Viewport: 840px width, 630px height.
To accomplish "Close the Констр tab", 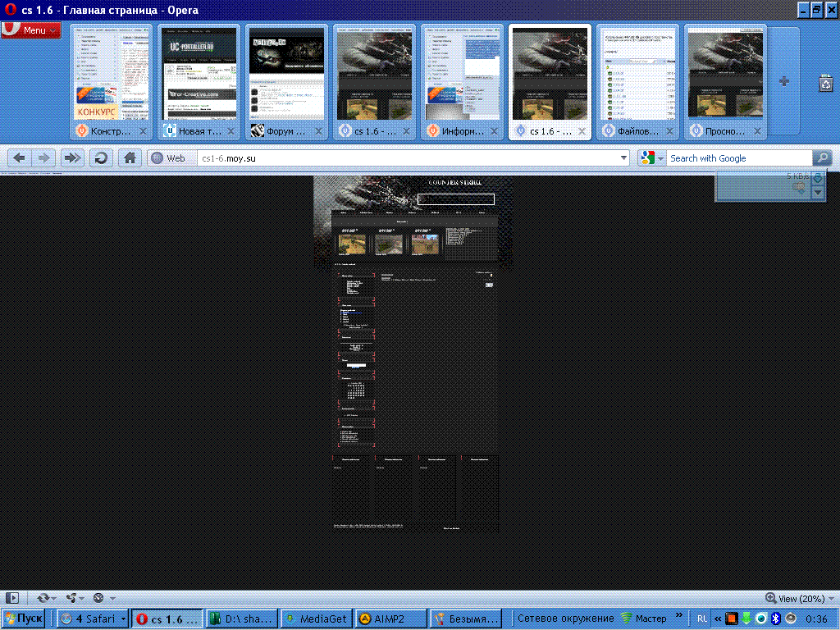I will (143, 131).
